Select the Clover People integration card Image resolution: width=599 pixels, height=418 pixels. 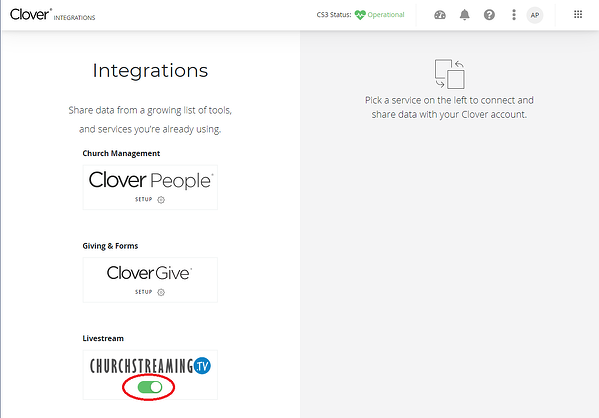coord(150,187)
